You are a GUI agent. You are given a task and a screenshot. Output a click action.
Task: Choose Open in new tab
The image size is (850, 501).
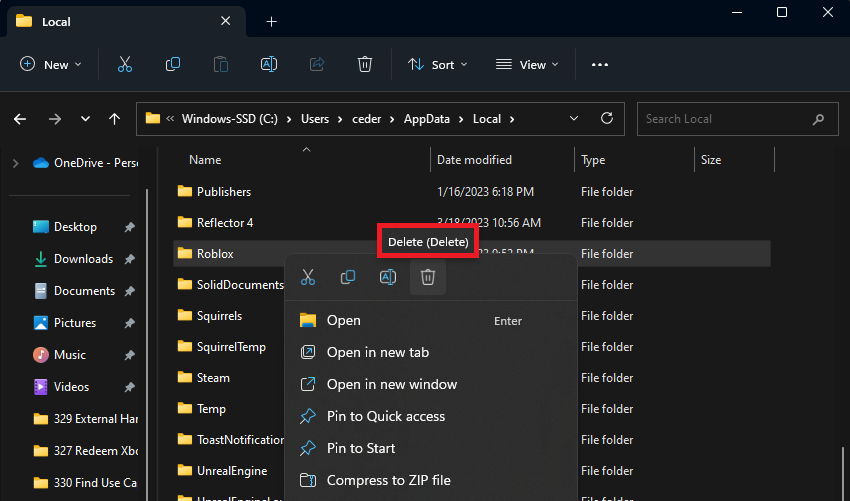point(377,352)
